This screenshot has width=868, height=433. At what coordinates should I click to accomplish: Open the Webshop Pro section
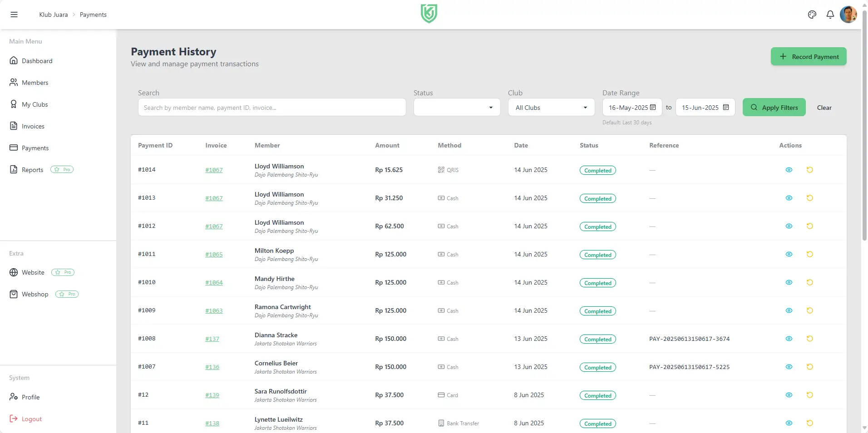click(x=35, y=294)
